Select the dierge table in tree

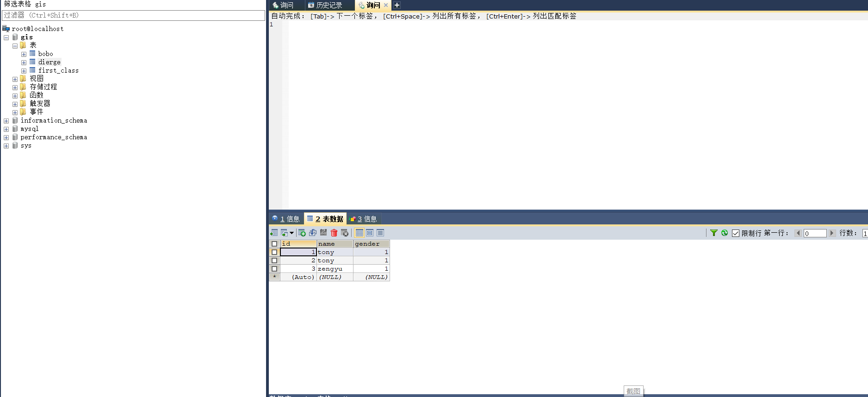click(x=50, y=62)
